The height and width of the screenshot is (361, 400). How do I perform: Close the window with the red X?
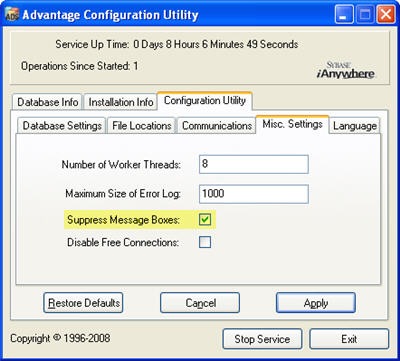[x=386, y=15]
